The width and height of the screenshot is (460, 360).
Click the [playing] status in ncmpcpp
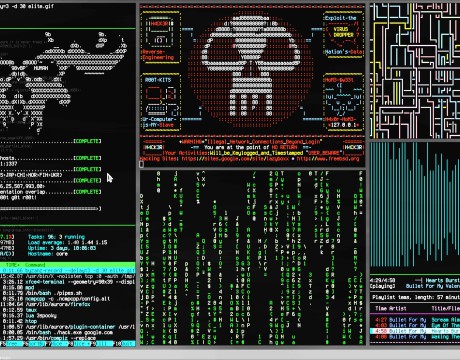pyautogui.click(x=382, y=286)
